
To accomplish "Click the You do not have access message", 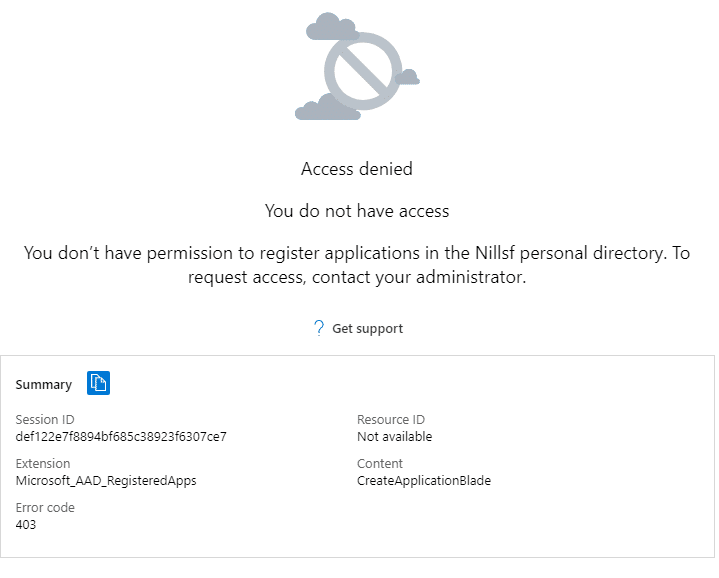I will point(357,211).
